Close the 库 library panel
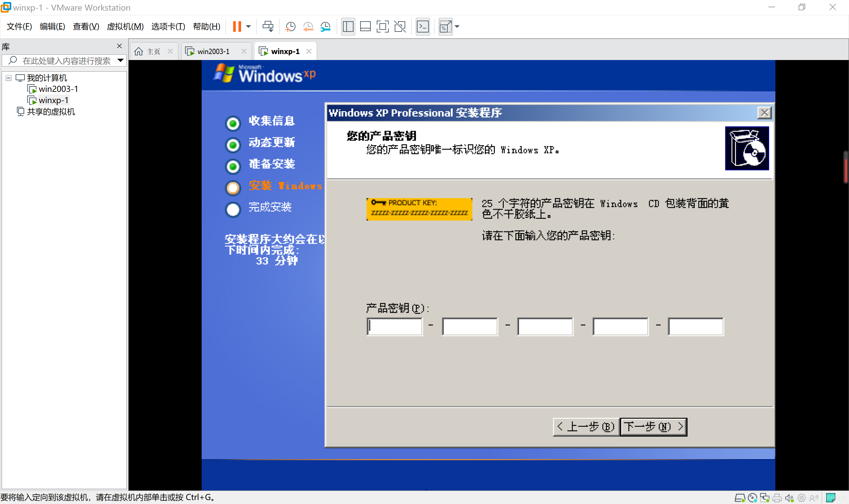The image size is (849, 504). pos(119,46)
